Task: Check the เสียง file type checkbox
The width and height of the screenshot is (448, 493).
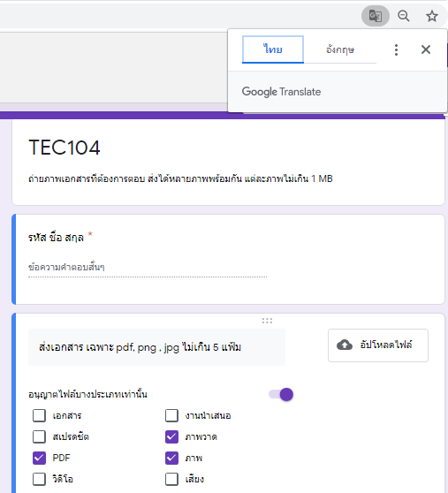Action: pyautogui.click(x=171, y=479)
